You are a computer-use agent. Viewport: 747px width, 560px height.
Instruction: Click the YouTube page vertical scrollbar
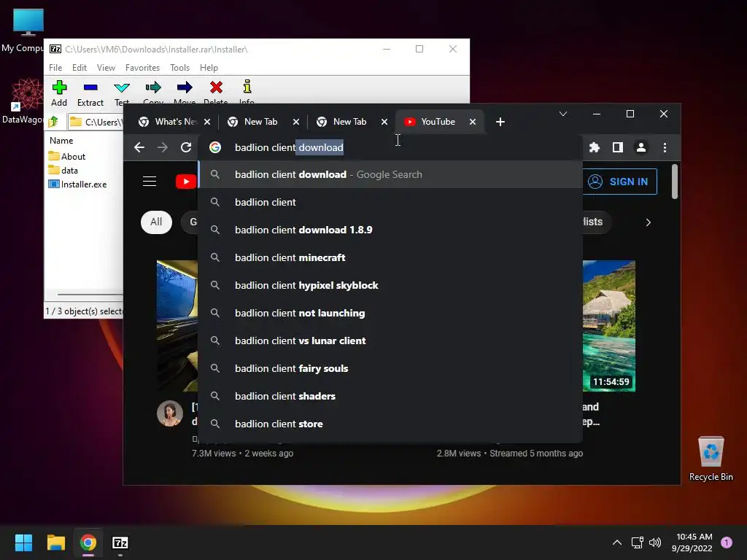click(x=674, y=181)
